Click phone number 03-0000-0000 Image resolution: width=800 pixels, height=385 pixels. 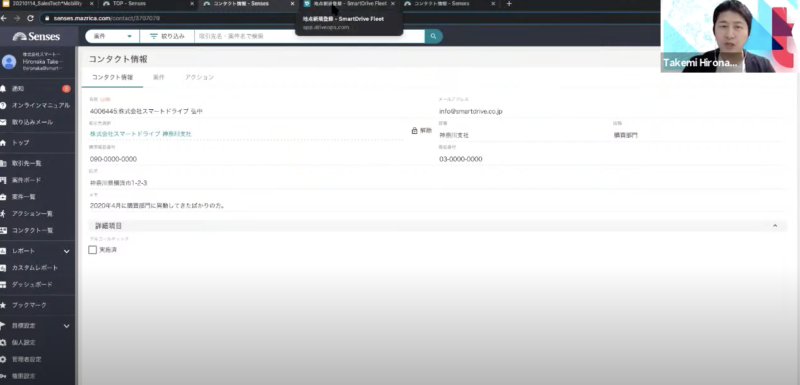coord(461,159)
